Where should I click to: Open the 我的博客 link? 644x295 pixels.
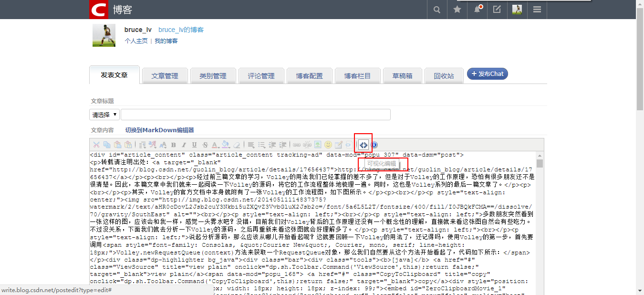click(166, 41)
